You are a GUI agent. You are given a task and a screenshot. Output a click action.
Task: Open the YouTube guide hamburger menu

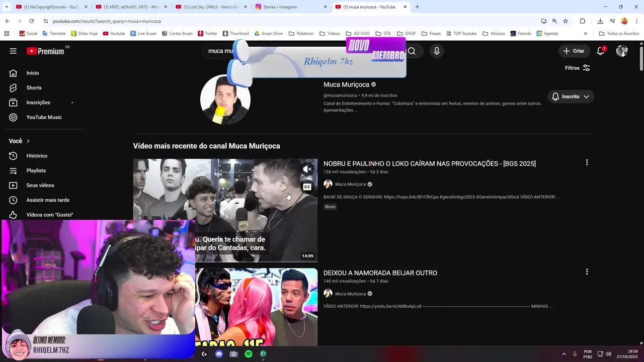click(x=13, y=51)
